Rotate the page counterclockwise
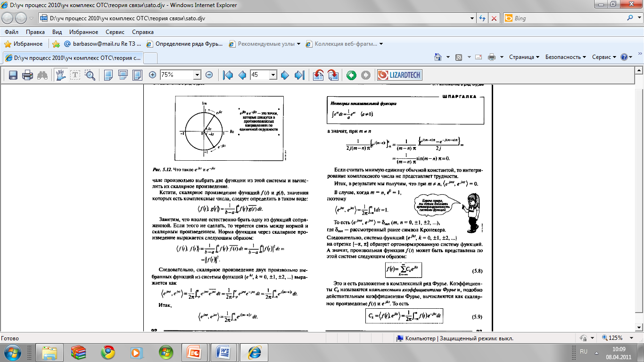The width and height of the screenshot is (644, 362). click(318, 75)
